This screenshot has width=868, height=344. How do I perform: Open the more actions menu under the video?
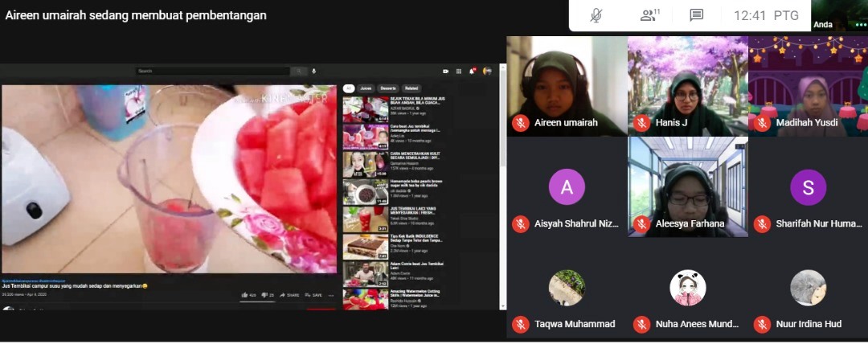pyautogui.click(x=331, y=295)
